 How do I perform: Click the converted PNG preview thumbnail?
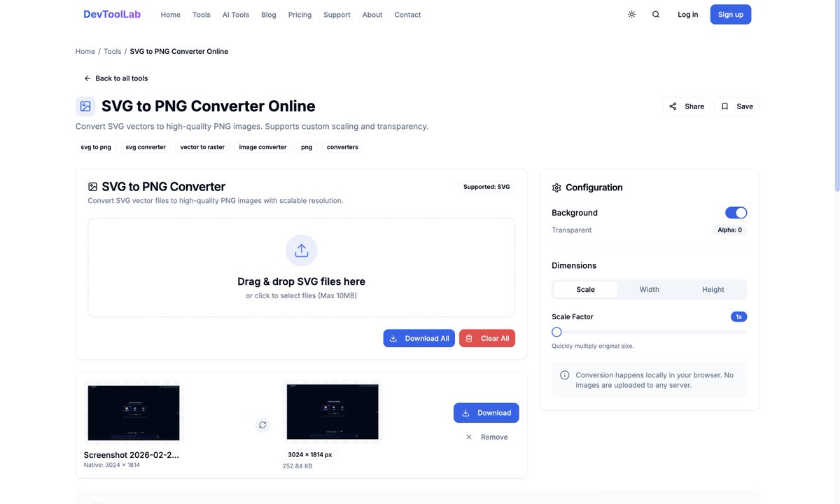coord(332,412)
